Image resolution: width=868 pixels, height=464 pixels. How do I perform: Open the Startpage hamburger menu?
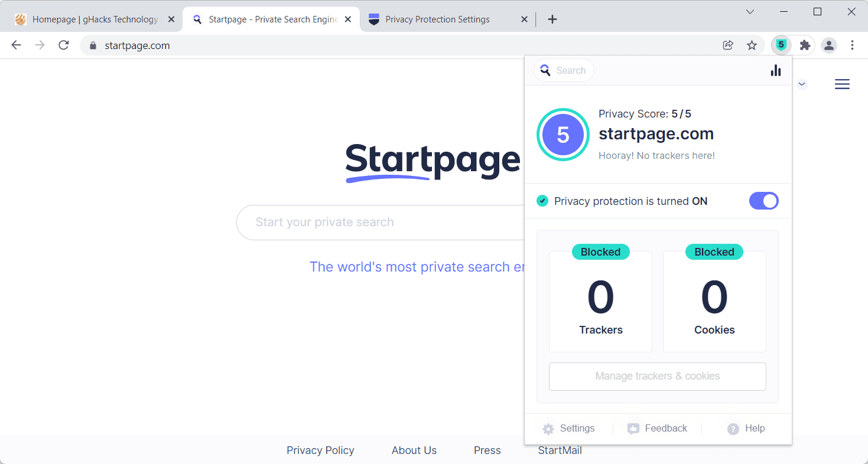click(842, 84)
